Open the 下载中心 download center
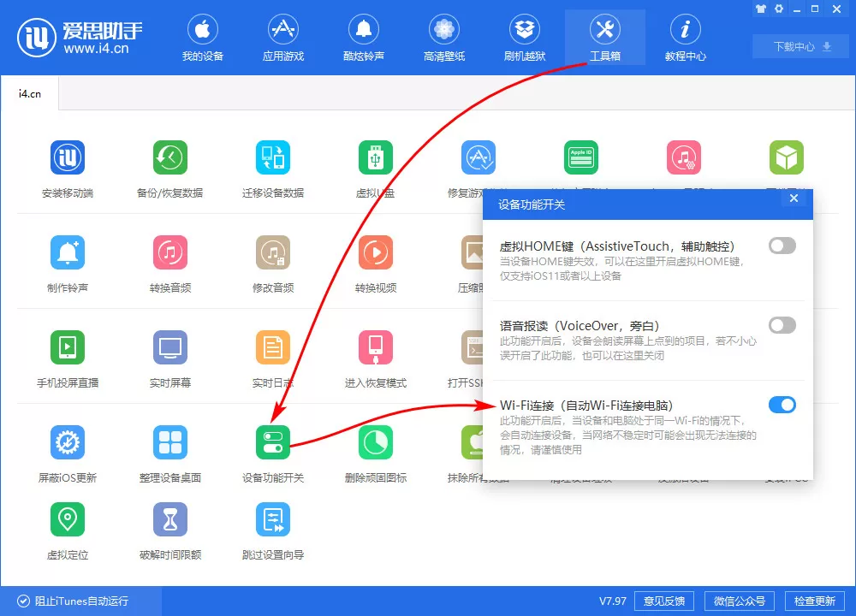The width and height of the screenshot is (856, 616). 801,46
